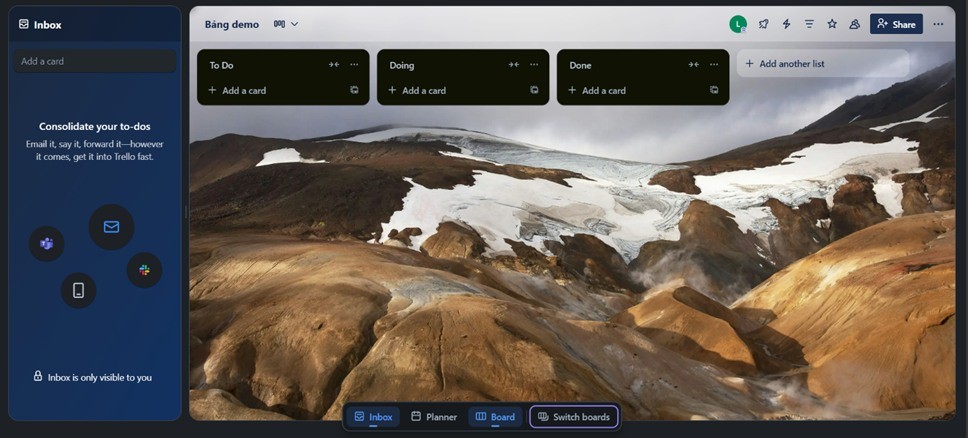Create card from template in Doing list

pyautogui.click(x=534, y=90)
